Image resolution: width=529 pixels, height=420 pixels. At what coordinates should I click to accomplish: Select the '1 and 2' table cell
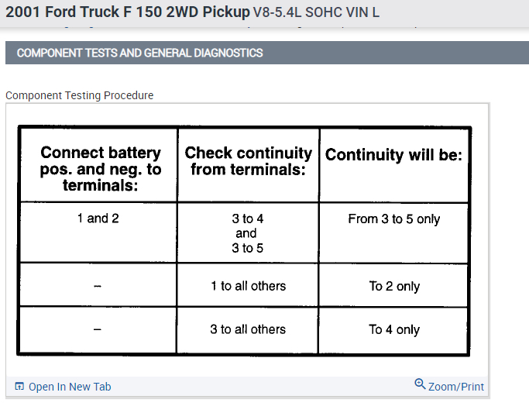(98, 219)
